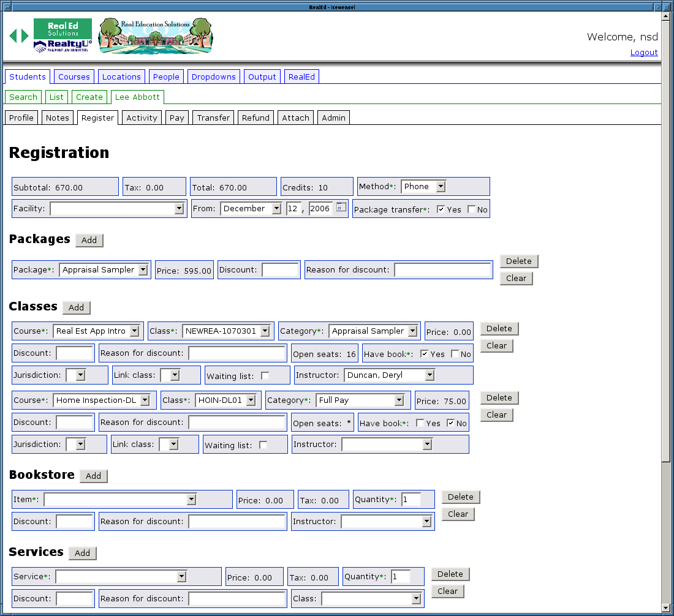674x616 pixels.
Task: Check Have book Yes for Home Inspection-DL
Action: 420,423
